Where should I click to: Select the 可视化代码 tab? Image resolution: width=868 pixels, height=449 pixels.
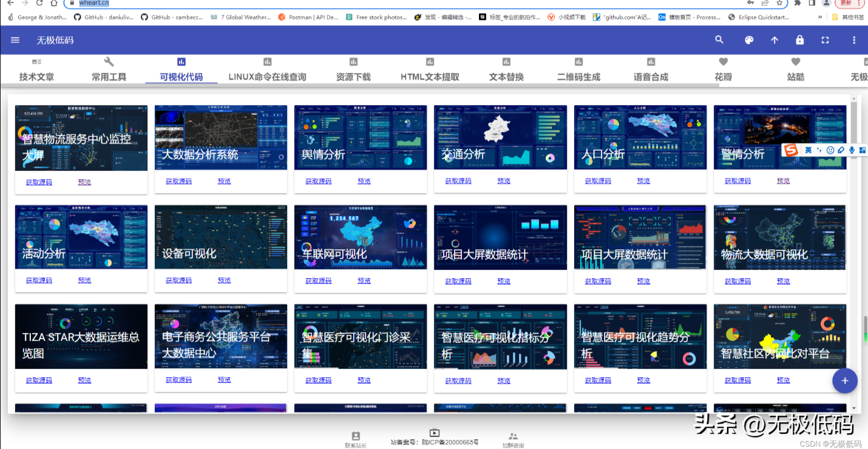point(181,70)
